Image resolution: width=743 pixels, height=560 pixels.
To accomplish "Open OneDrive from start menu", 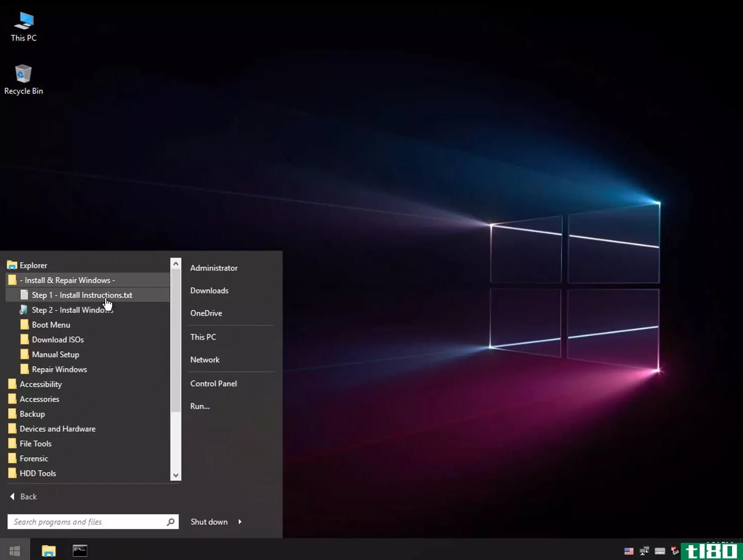I will pyautogui.click(x=206, y=313).
